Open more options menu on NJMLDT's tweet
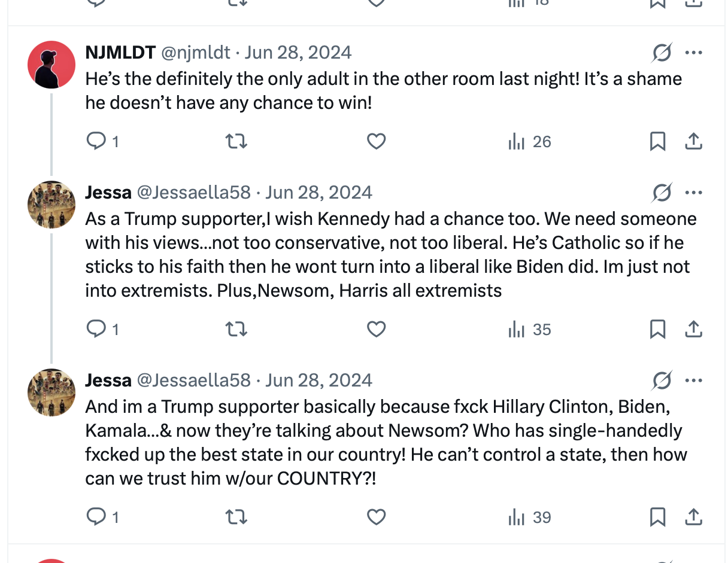This screenshot has width=728, height=563. click(693, 53)
